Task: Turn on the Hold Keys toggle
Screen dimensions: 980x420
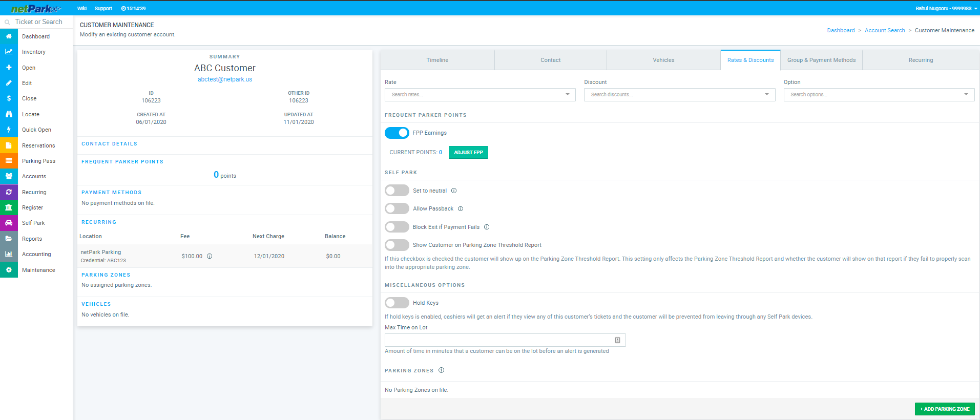Action: 397,303
